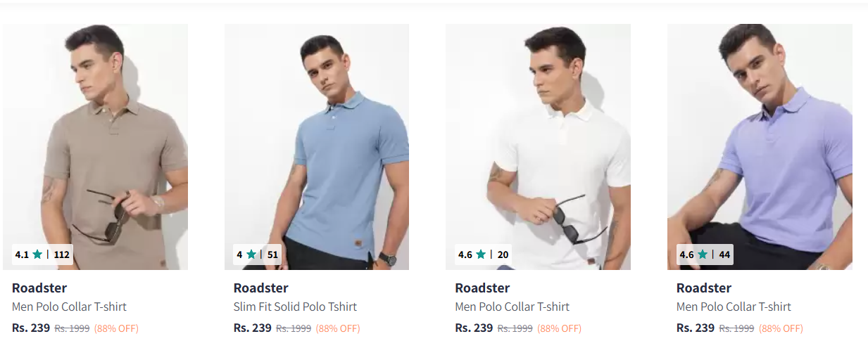Click the Roadster brand name under white polo

[482, 288]
